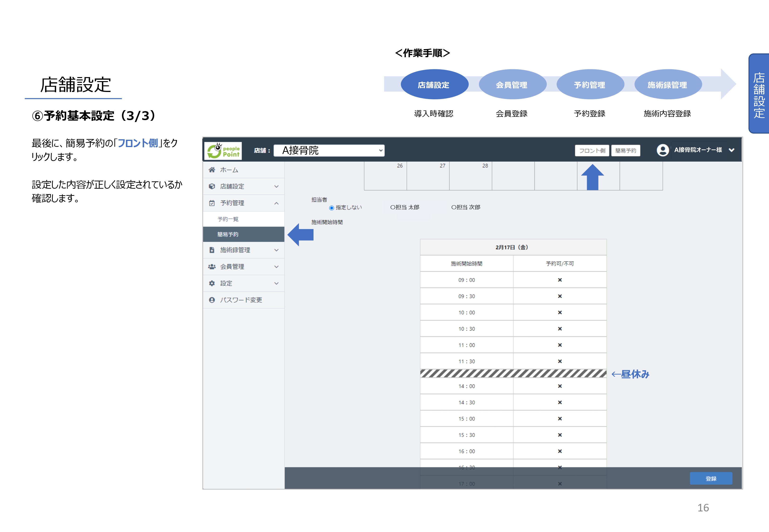Click the 予約管理 calendar icon

coord(212,203)
